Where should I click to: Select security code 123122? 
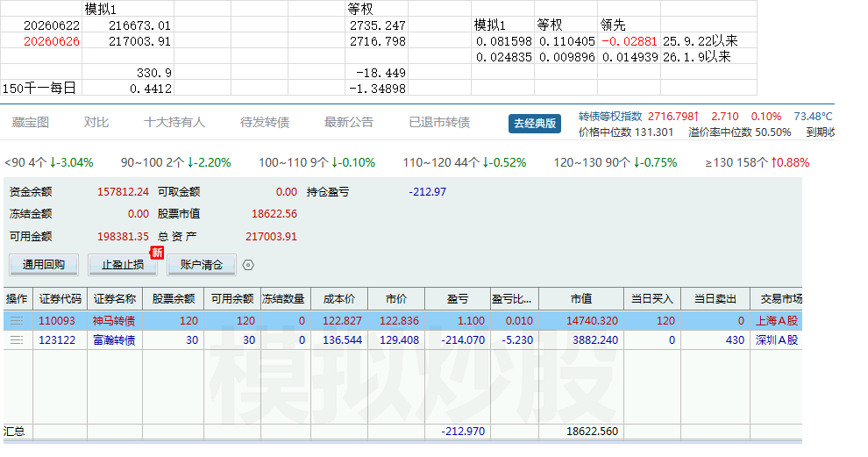[x=56, y=340]
